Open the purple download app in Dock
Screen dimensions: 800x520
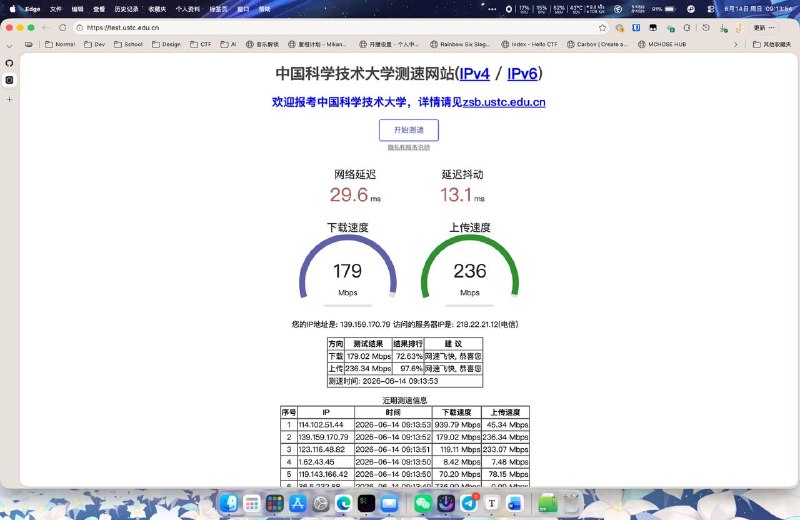[x=446, y=504]
